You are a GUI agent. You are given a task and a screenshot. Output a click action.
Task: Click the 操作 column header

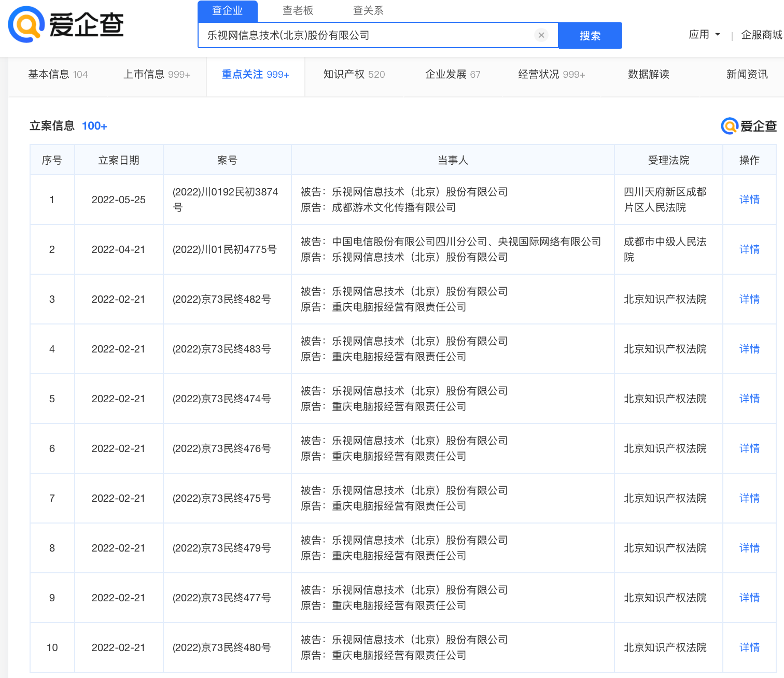749,161
